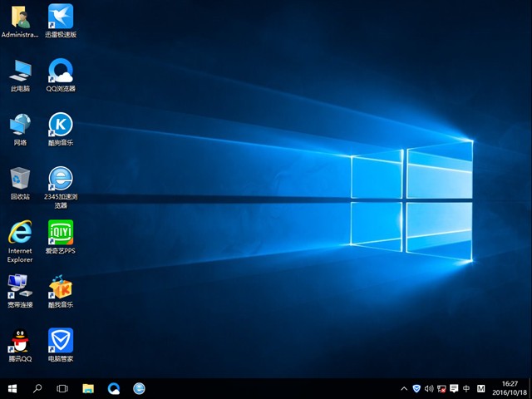Open Task View on the taskbar
Viewport: 532px width, 399px height.
[62, 388]
